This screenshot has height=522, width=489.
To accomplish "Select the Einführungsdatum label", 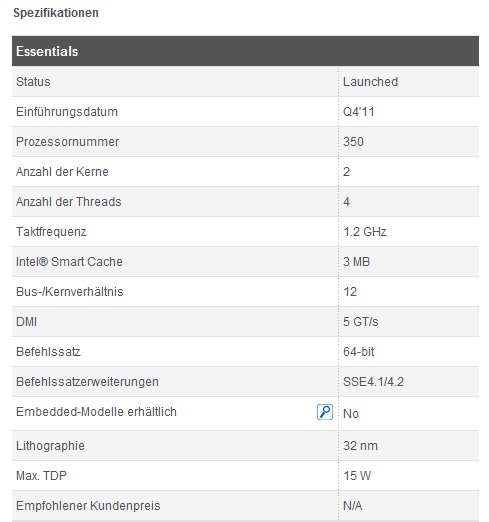I will coord(67,112).
